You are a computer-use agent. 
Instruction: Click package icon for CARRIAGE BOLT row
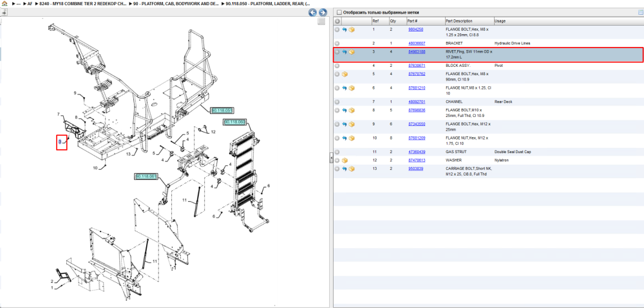(x=352, y=169)
